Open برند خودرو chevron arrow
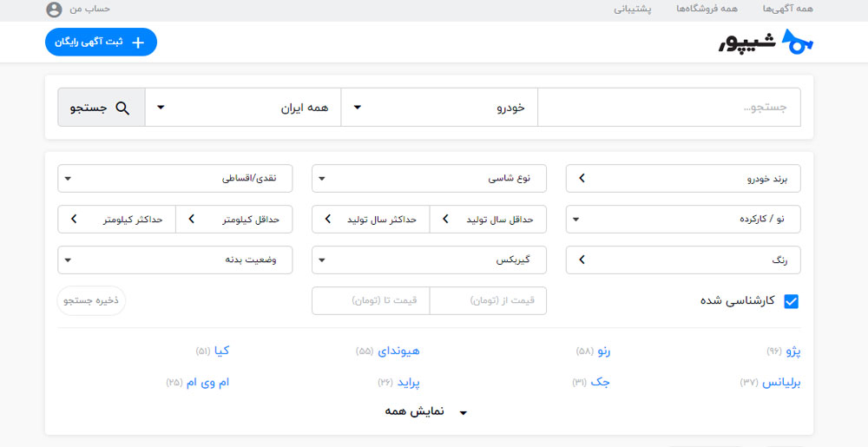Screen dimensions: 868x447 click(x=582, y=178)
